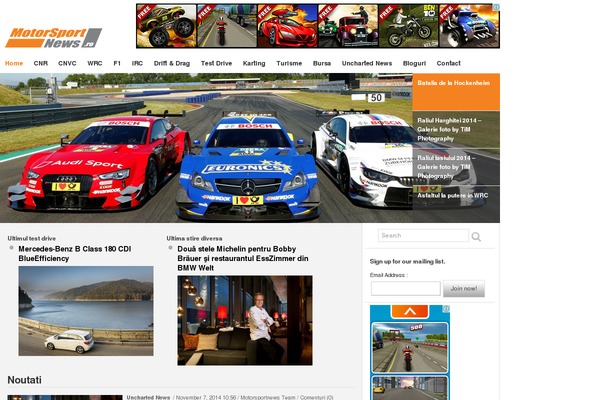600x400 pixels.
Task: Open the Bloguri menu section
Action: pyautogui.click(x=414, y=63)
